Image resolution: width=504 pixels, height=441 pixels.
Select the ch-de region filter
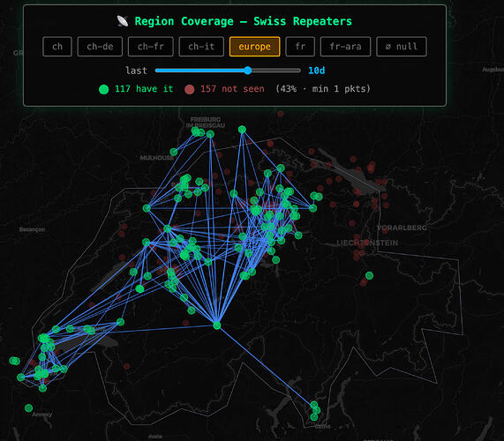point(100,47)
